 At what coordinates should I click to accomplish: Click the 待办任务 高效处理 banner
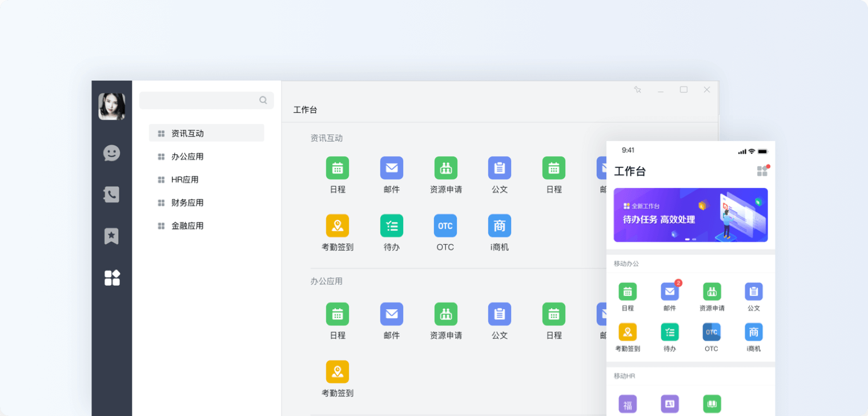(690, 215)
